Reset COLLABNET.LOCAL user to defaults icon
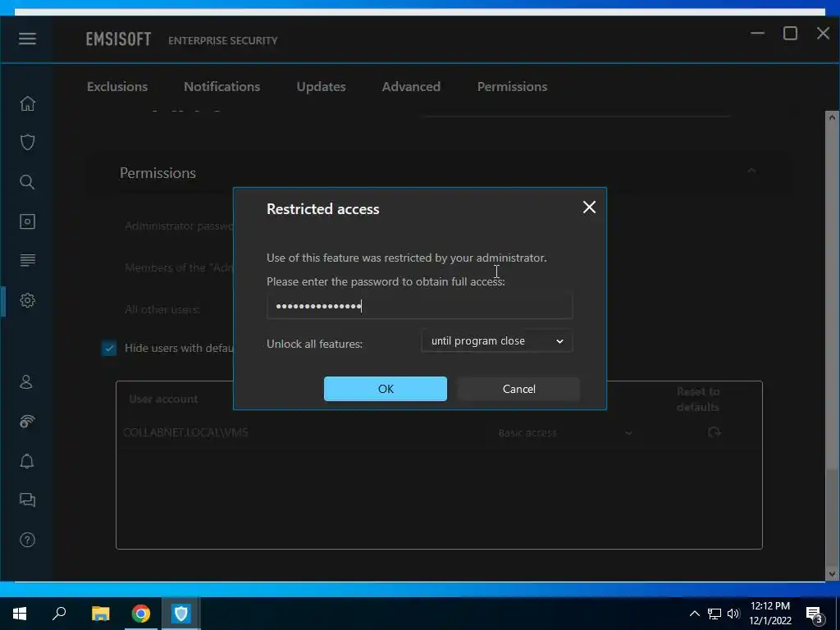This screenshot has width=840, height=630. click(714, 432)
